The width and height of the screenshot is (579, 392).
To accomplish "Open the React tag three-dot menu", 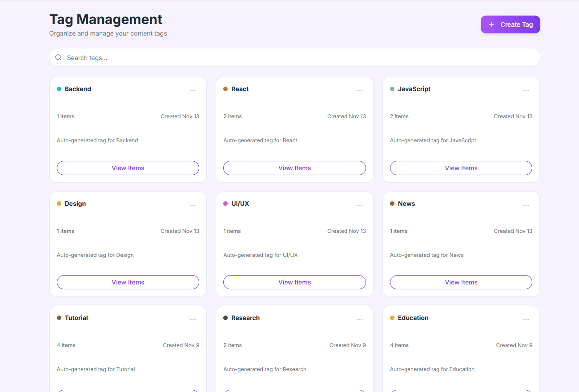I will coord(359,91).
